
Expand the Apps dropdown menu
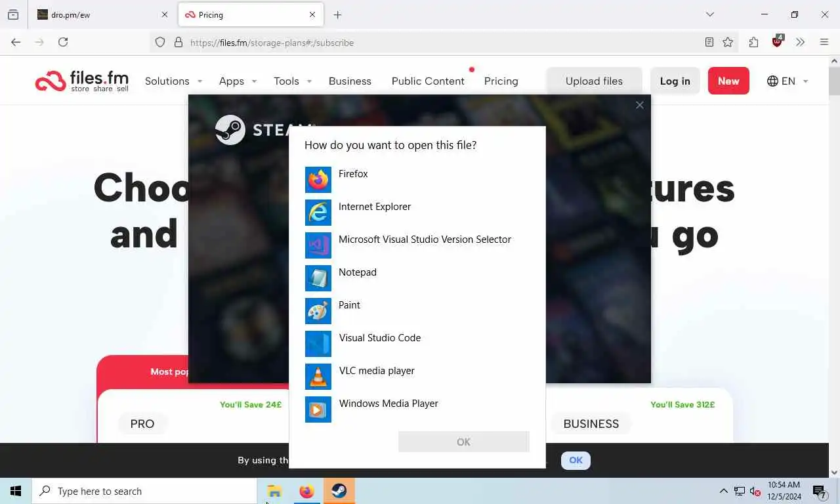(238, 81)
